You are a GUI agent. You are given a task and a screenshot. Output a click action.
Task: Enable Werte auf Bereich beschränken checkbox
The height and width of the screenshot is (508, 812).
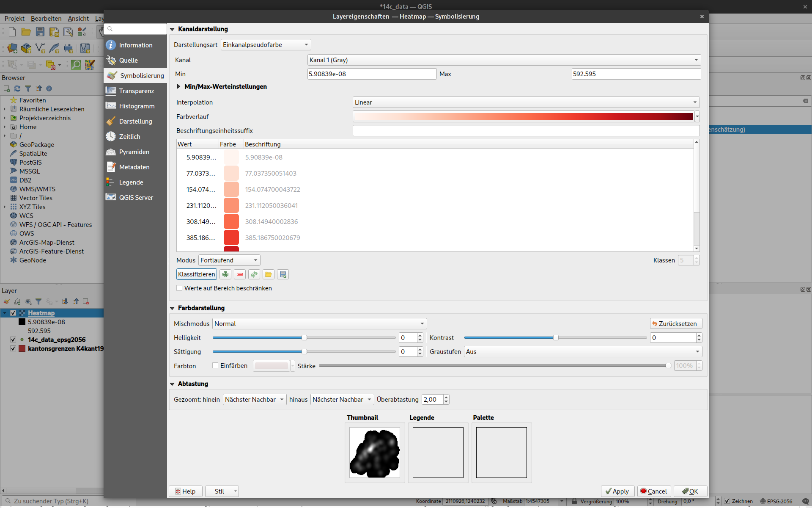(x=180, y=288)
